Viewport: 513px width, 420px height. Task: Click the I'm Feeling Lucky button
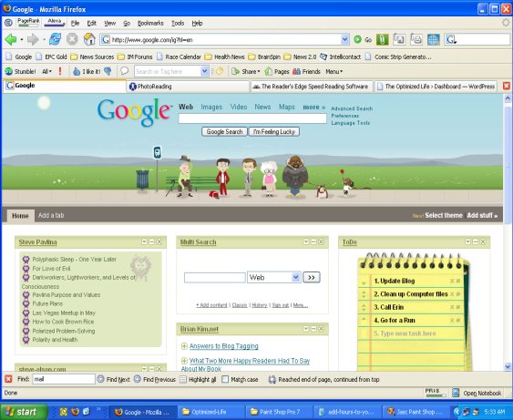click(x=274, y=131)
